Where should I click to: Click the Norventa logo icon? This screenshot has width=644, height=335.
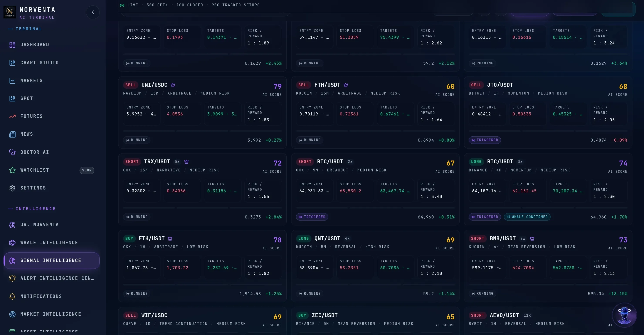click(10, 12)
